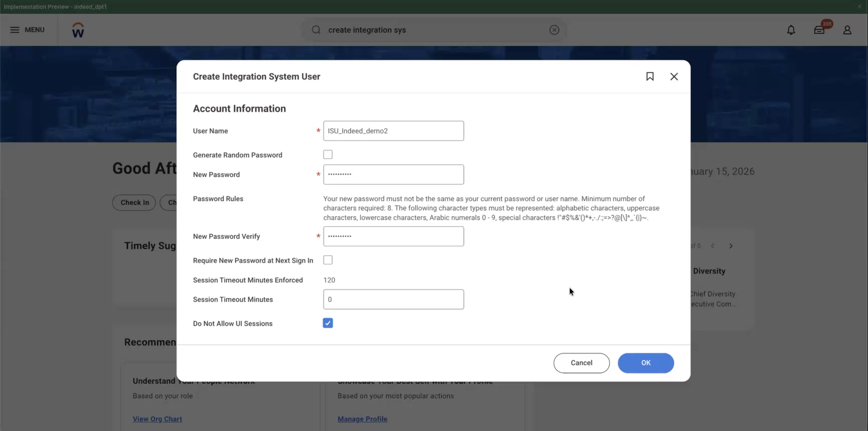868x431 pixels.
Task: Click the Password Rules description text
Action: click(491, 208)
